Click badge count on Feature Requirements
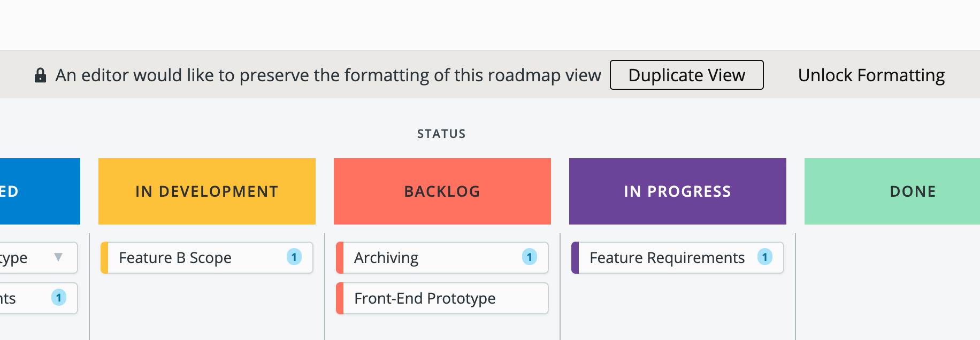 tap(765, 257)
